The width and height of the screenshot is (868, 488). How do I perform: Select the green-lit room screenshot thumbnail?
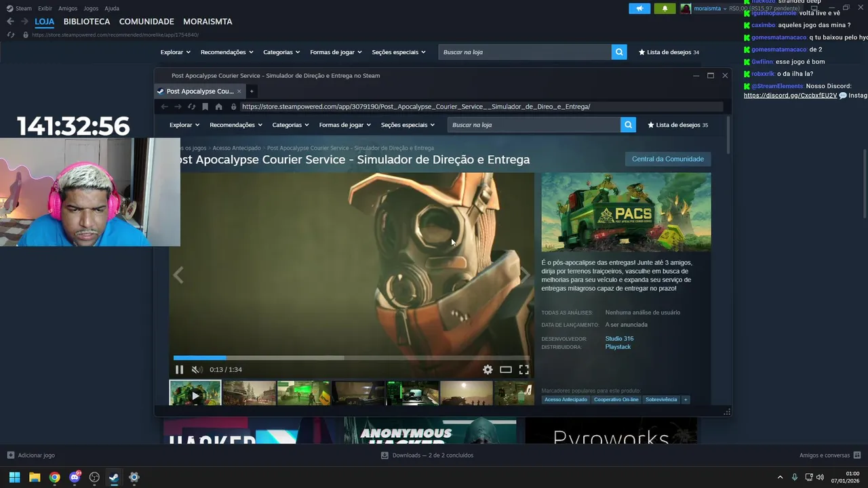pyautogui.click(x=304, y=393)
